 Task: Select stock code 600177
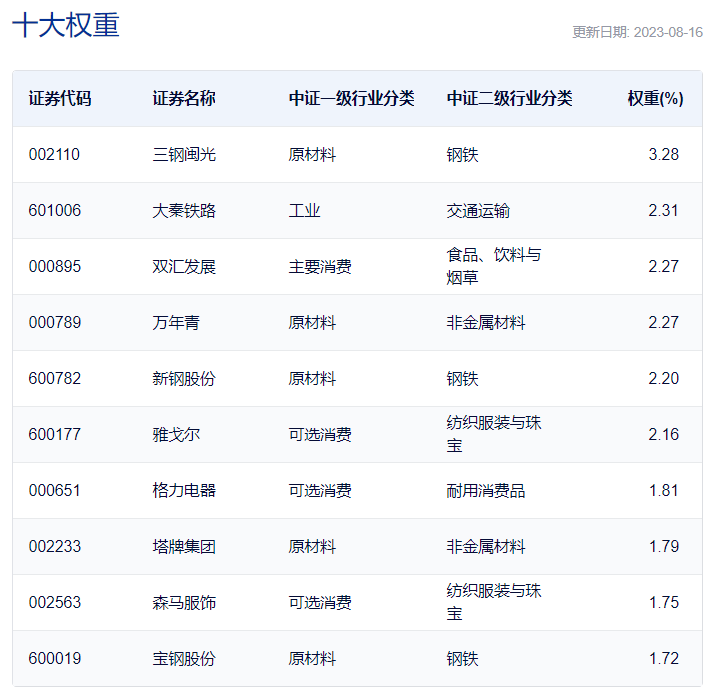[55, 434]
